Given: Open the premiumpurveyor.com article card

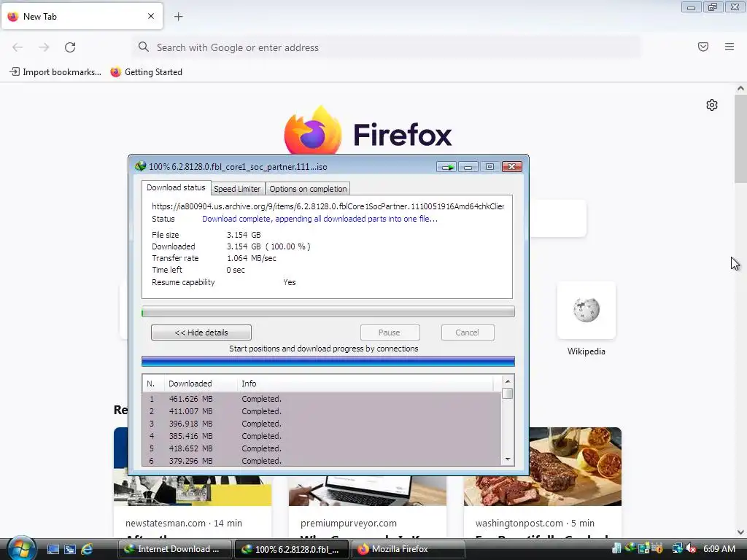Looking at the screenshot, I should 368,507.
